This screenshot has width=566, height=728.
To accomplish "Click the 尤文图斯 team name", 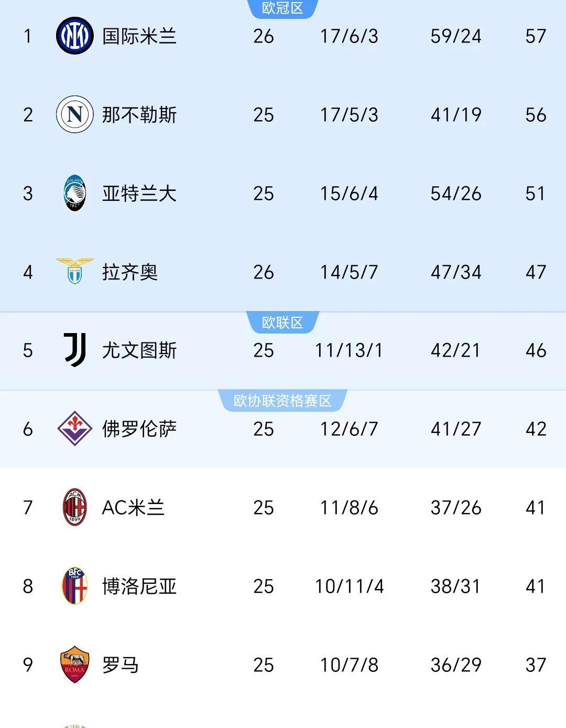I will click(x=139, y=350).
